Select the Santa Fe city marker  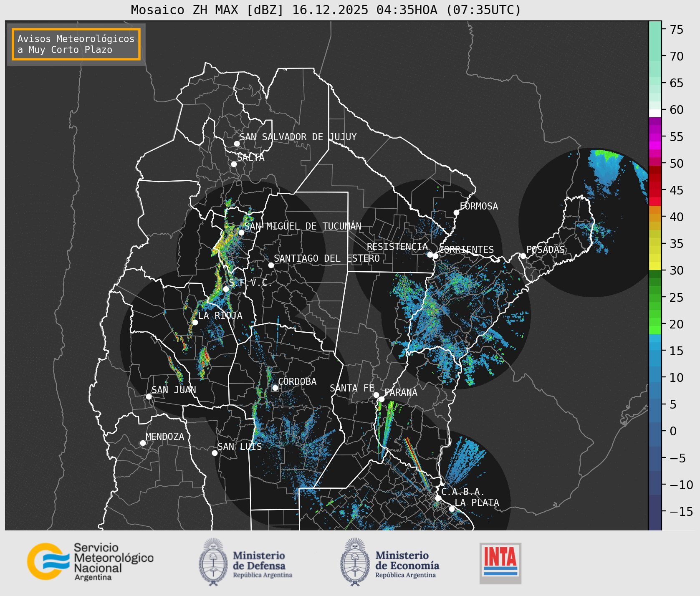[376, 395]
